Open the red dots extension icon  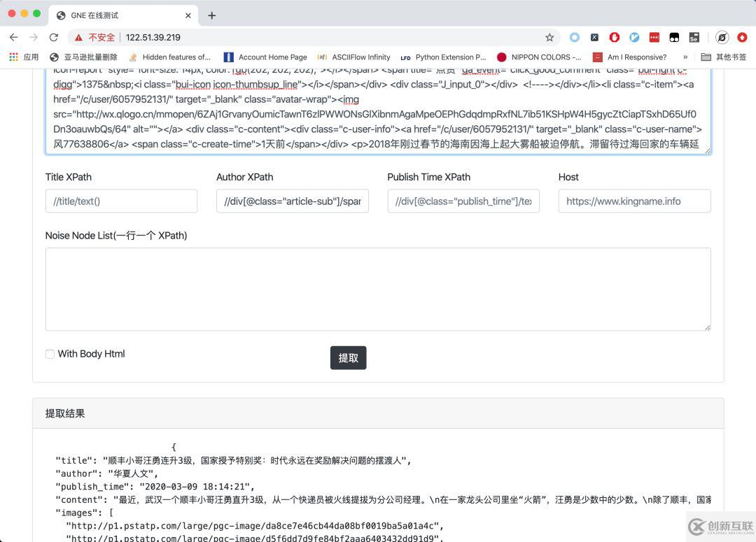click(x=654, y=37)
